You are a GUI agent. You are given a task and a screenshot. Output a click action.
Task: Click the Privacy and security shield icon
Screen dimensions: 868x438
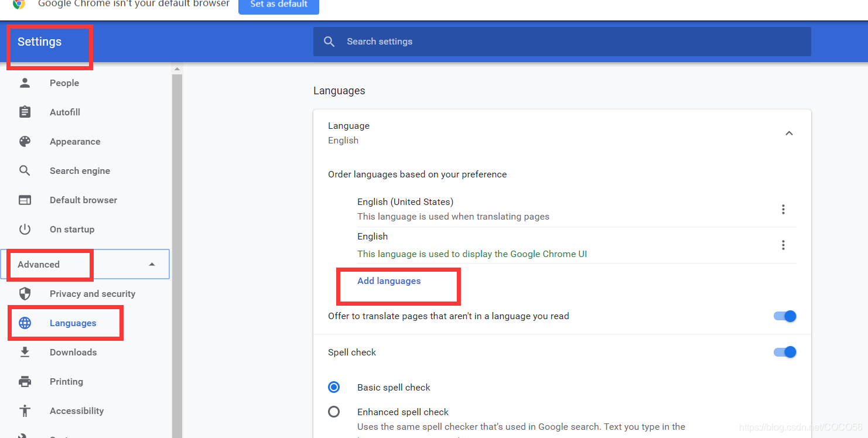[25, 293]
